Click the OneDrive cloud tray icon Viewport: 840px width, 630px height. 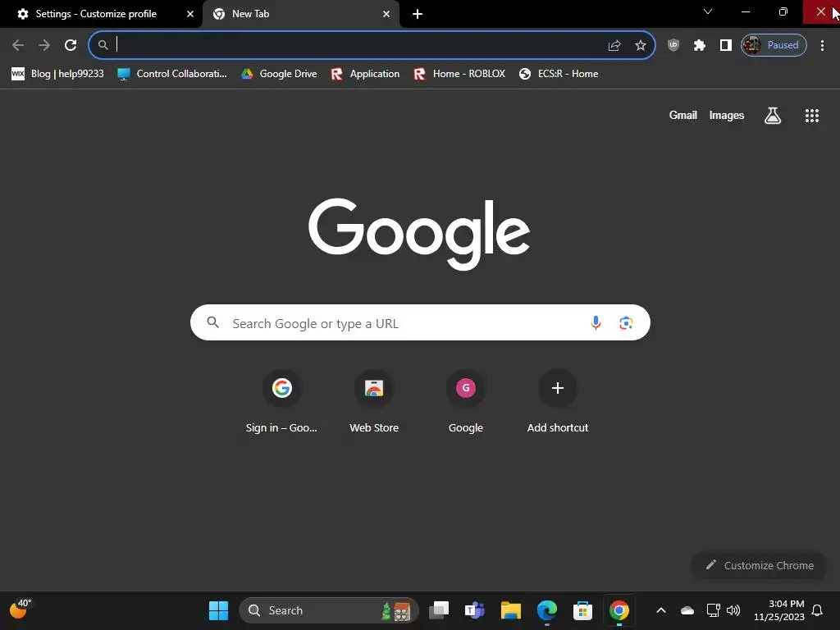687,610
